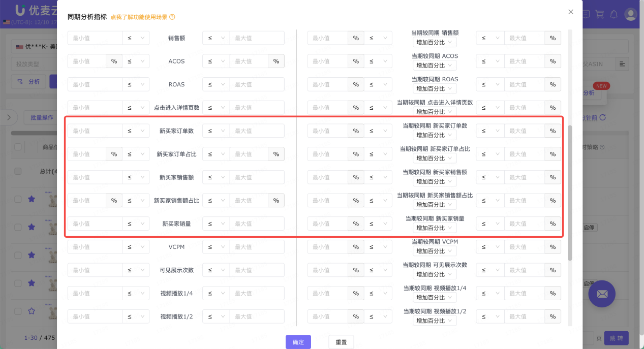The height and width of the screenshot is (349, 644).
Task: Open the notification bell
Action: [x=613, y=14]
